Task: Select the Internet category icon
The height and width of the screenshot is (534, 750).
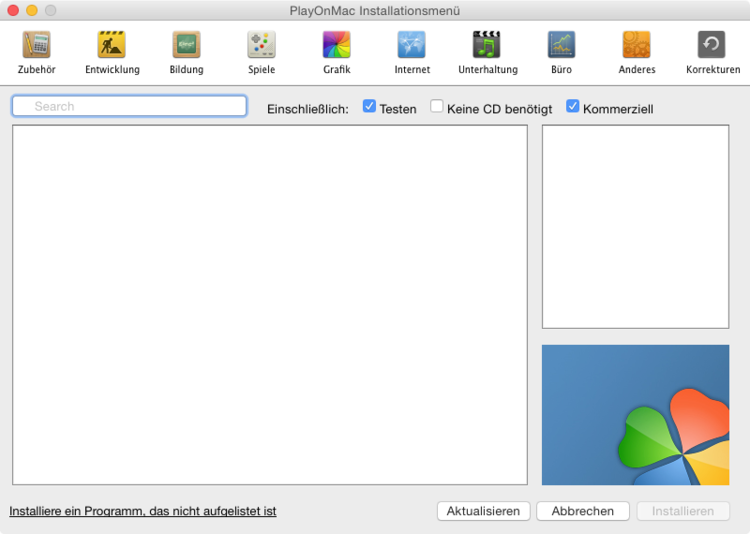Action: pyautogui.click(x=411, y=44)
